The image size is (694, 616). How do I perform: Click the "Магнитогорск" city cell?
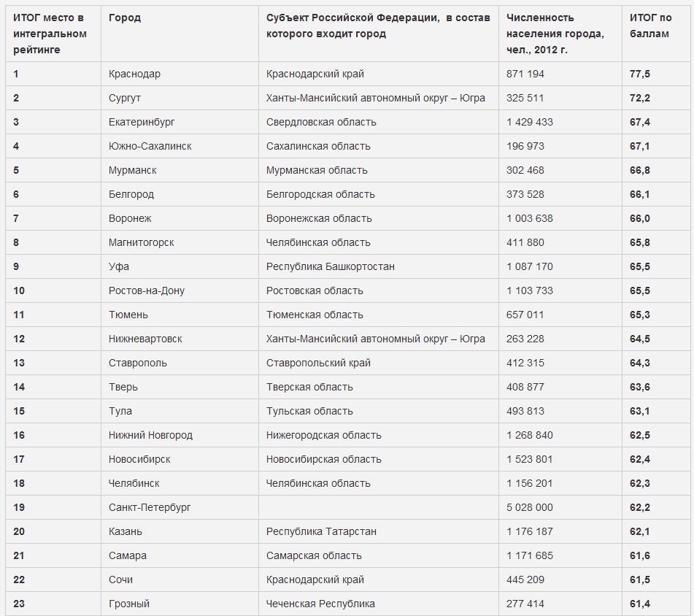[142, 242]
